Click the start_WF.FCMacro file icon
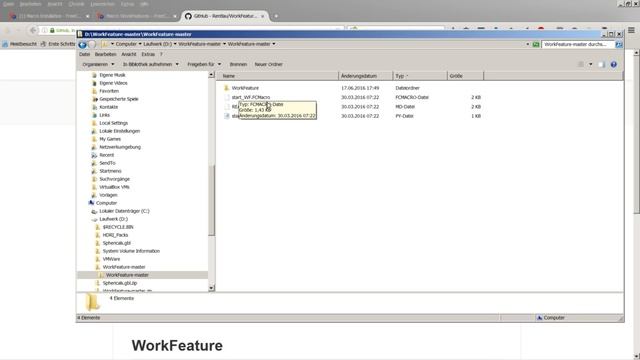640x360 pixels. (x=227, y=97)
